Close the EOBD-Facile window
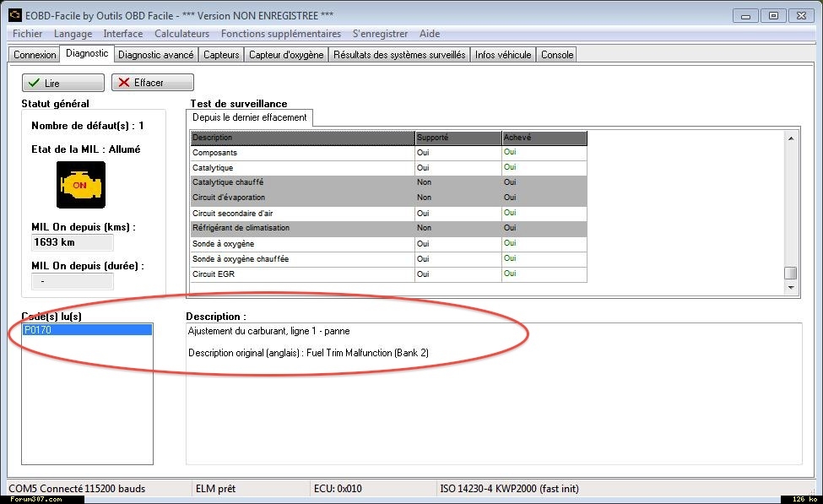The image size is (823, 504). coord(802,16)
